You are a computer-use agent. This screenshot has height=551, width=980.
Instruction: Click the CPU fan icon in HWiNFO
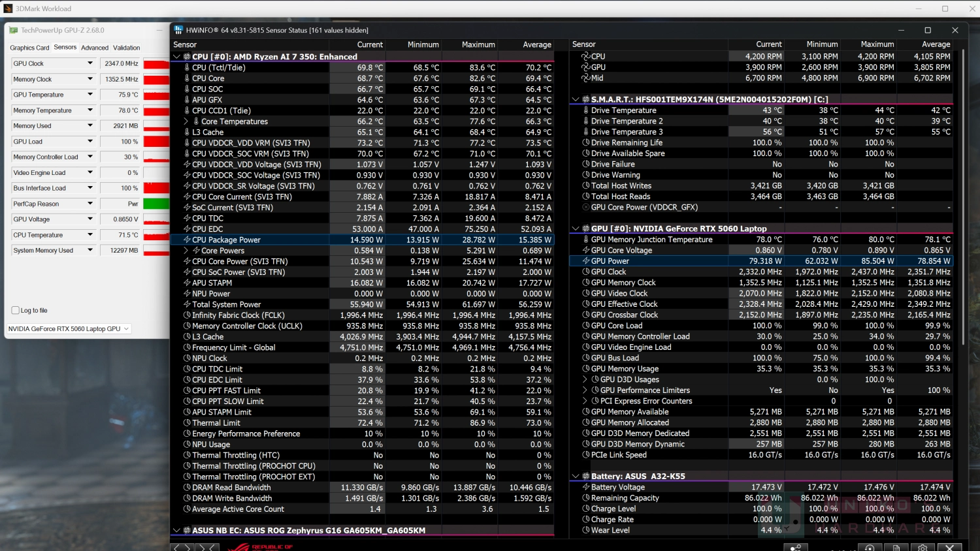pyautogui.click(x=585, y=56)
